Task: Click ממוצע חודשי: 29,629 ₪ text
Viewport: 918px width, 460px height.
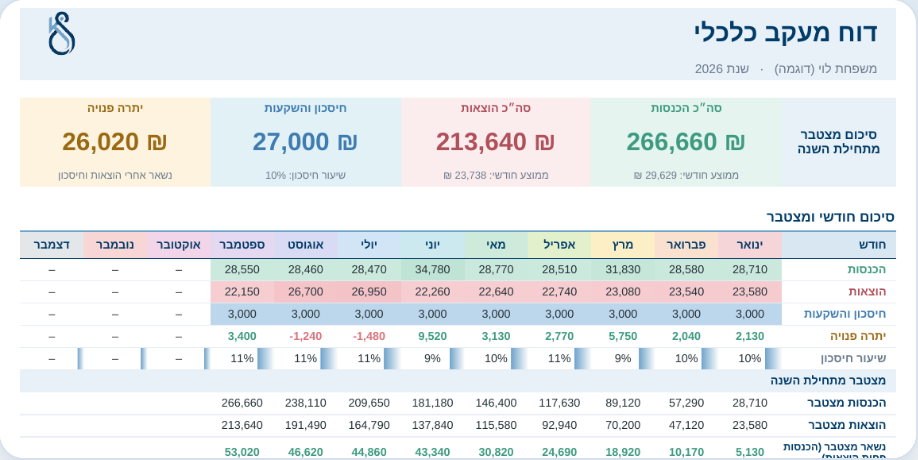Action: point(686,175)
